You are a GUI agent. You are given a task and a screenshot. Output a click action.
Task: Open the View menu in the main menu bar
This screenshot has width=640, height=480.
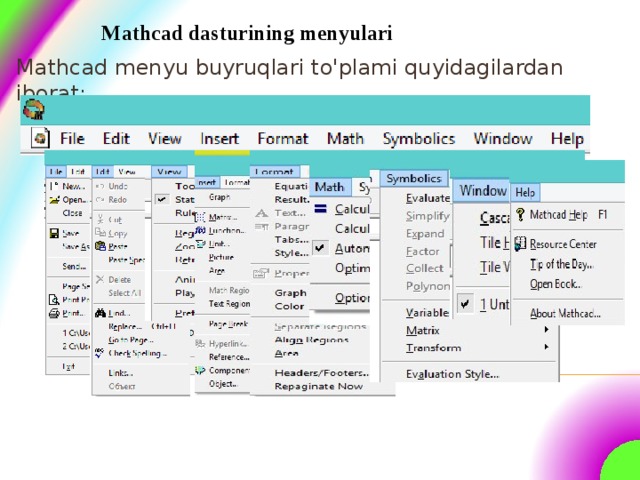pyautogui.click(x=164, y=139)
